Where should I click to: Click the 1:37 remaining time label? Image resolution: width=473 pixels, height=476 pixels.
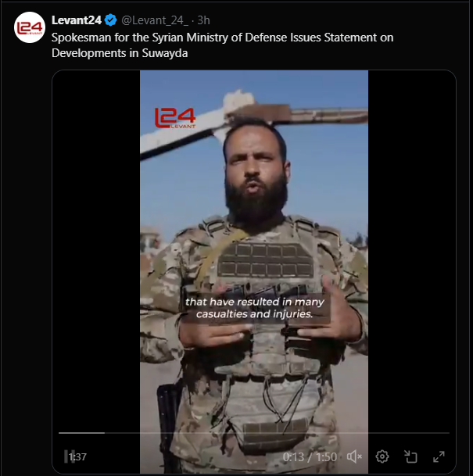(77, 457)
